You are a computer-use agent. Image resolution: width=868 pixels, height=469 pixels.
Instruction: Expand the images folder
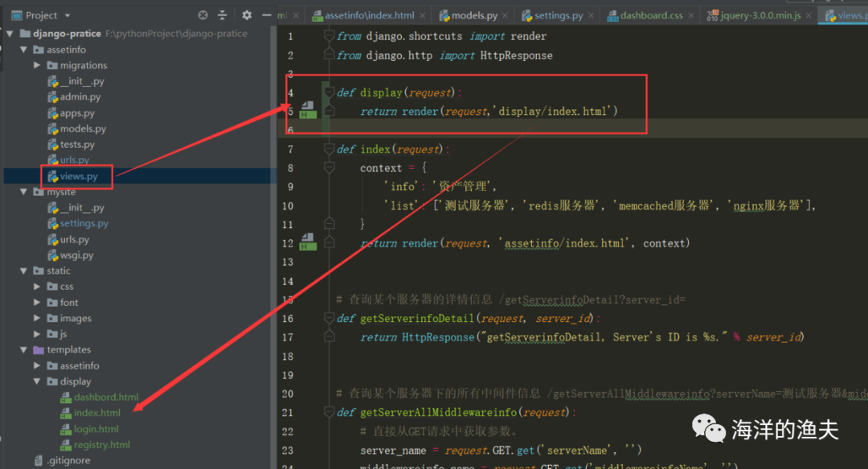coord(36,318)
